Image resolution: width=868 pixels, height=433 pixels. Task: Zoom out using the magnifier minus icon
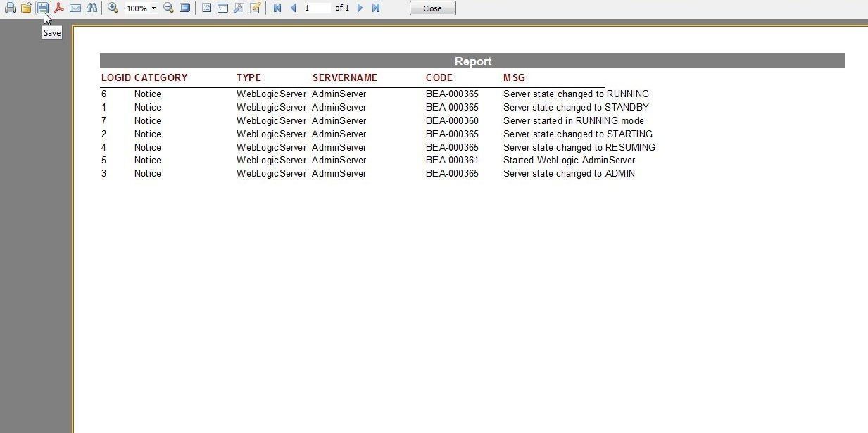(168, 8)
